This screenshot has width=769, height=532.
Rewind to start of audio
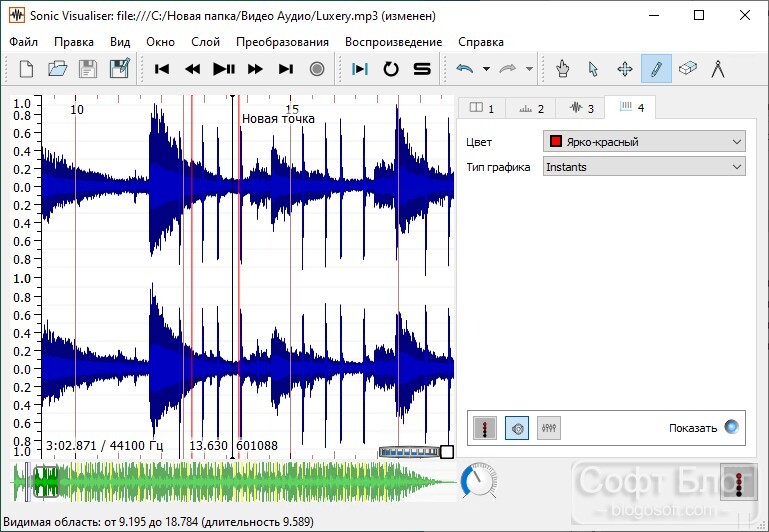(162, 69)
